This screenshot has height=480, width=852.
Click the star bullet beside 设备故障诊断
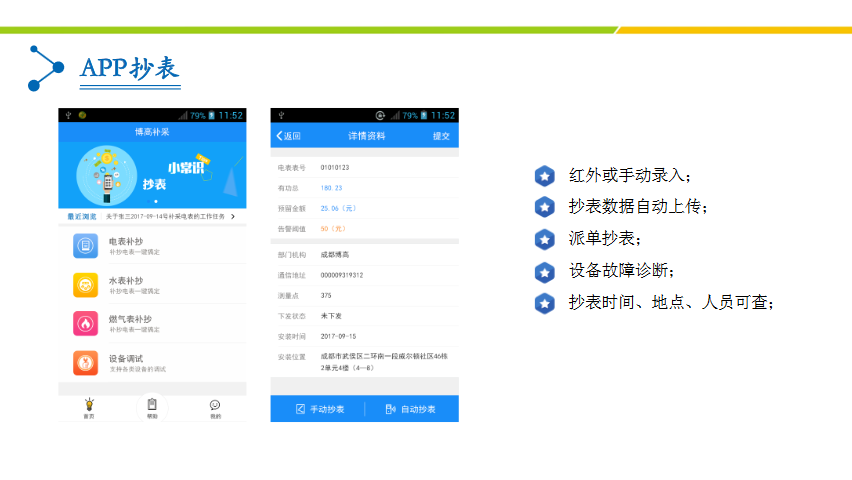pos(544,271)
